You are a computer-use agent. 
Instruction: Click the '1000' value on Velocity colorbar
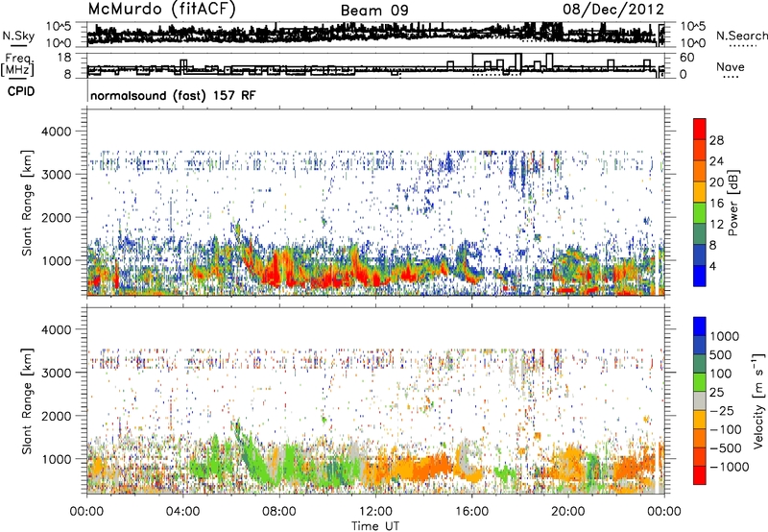(725, 336)
